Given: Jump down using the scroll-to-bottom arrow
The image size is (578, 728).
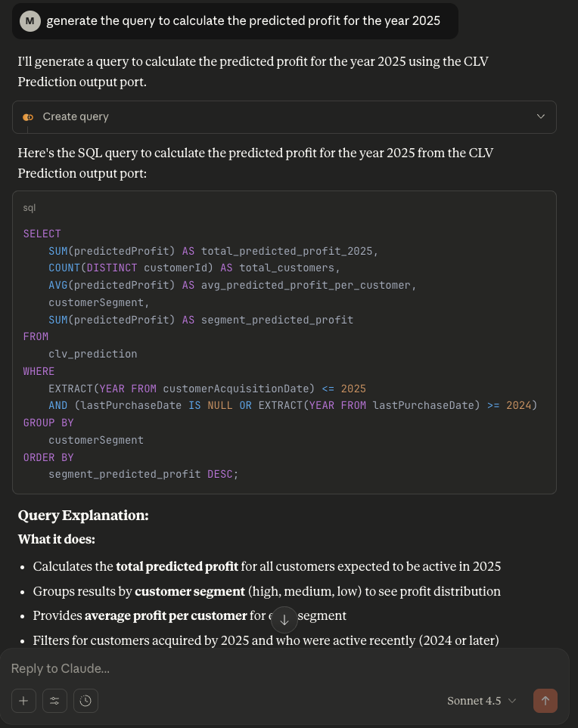Looking at the screenshot, I should [x=284, y=619].
